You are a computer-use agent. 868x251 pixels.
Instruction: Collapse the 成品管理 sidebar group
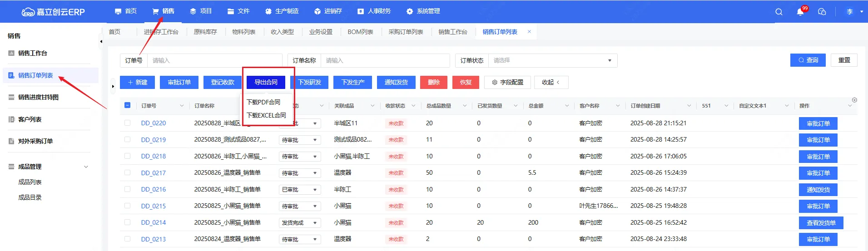[x=86, y=167]
